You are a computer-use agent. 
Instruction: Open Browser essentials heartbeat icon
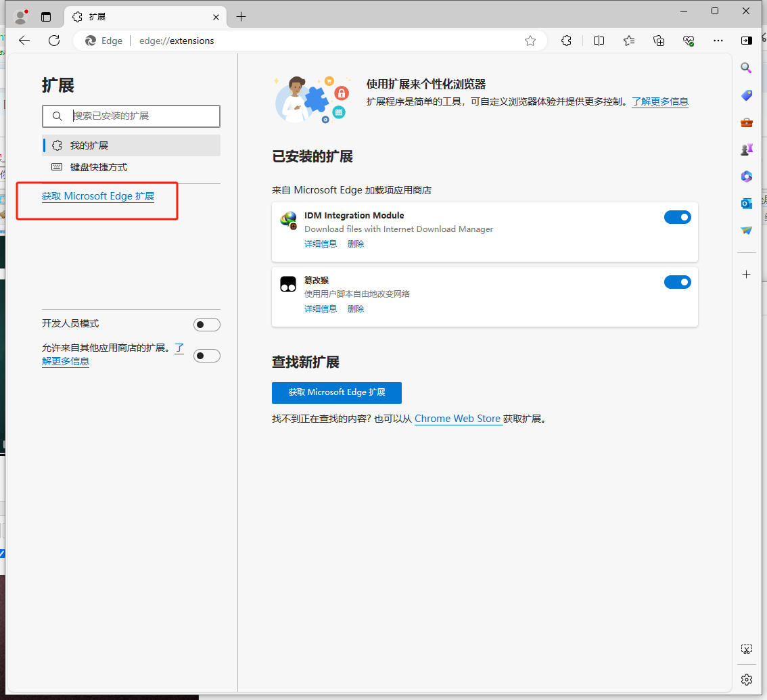(689, 41)
